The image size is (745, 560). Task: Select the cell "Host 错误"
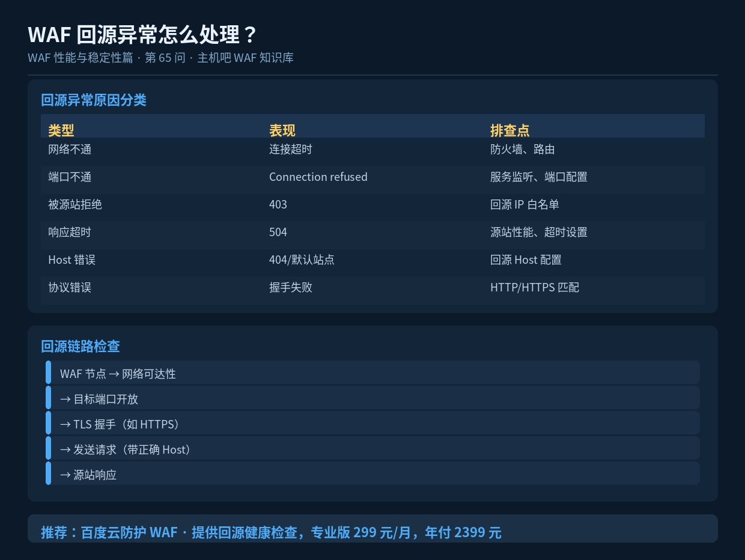[72, 260]
